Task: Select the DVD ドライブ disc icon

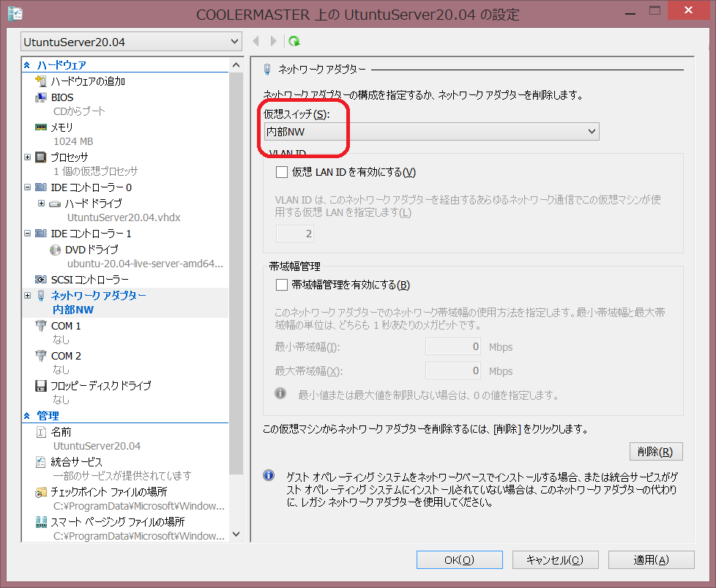Action: point(55,250)
